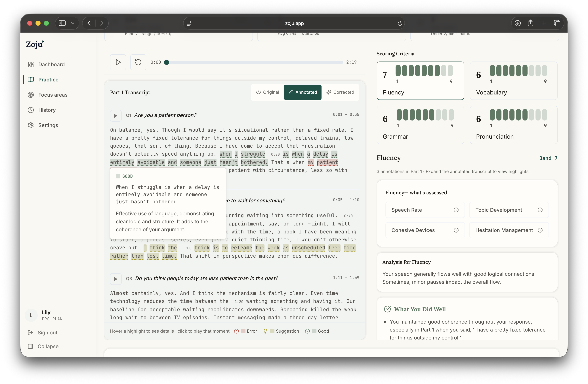Click the 0:40 timestamp marker

coord(348,216)
